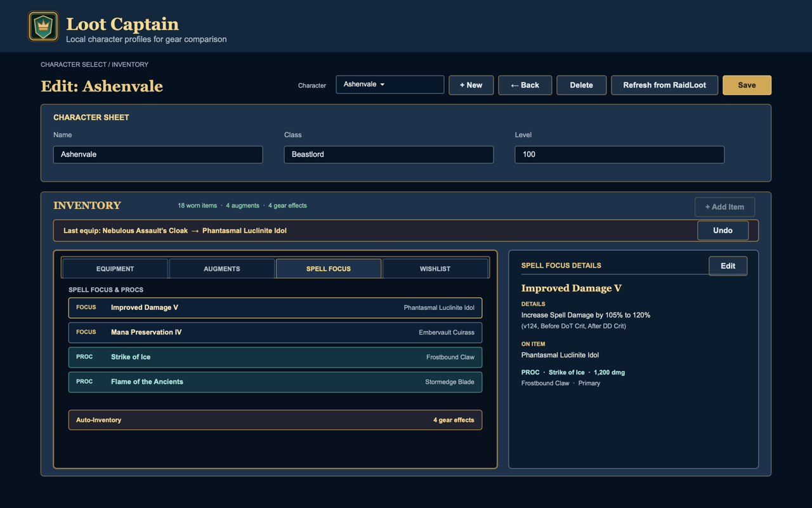
Task: Select the Improved Damage V focus row
Action: click(x=275, y=307)
